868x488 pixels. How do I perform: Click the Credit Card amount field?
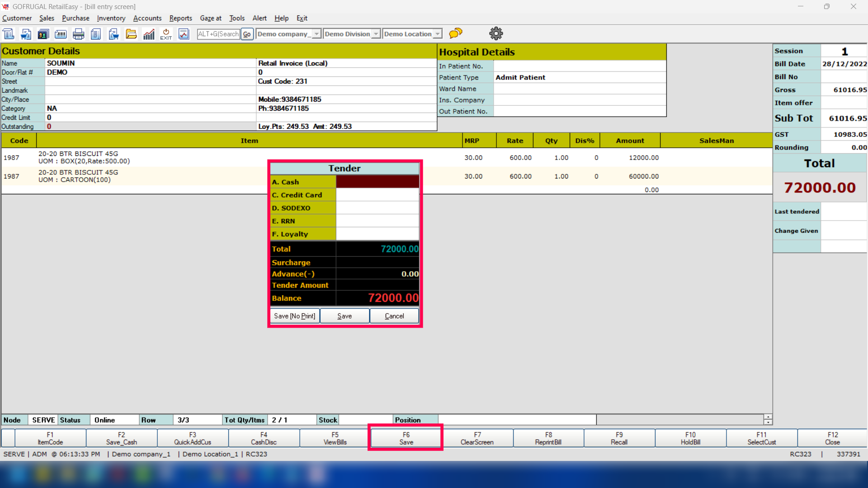tap(377, 195)
